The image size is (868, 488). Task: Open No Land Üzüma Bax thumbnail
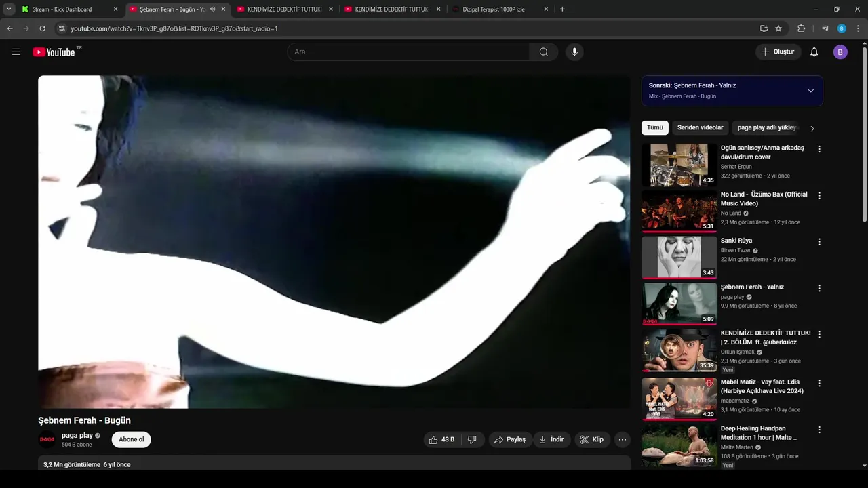coord(679,211)
